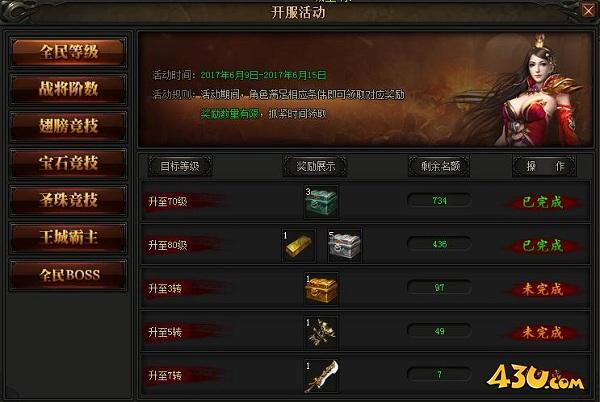The image size is (600, 402).
Task: Open the 全民等级 tab
Action: point(68,52)
